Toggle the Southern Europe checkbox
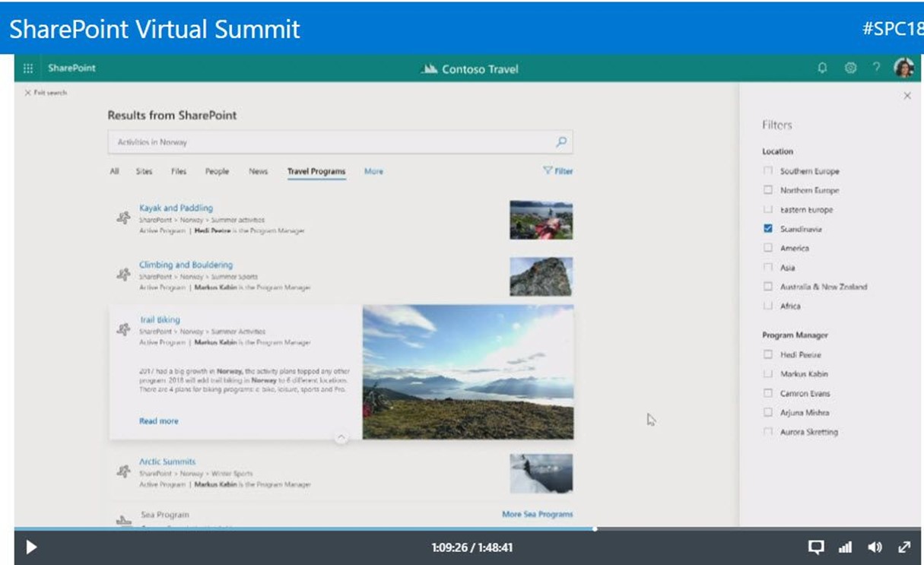The width and height of the screenshot is (924, 565). pyautogui.click(x=767, y=170)
